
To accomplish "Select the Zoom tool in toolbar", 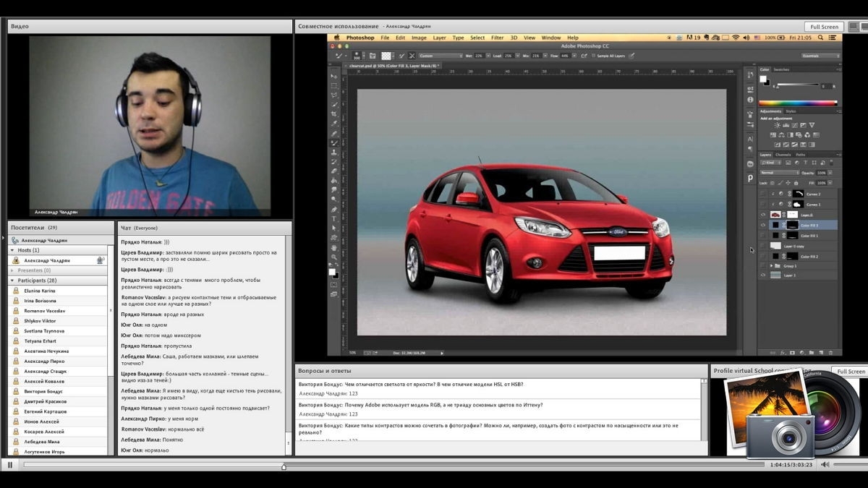I will click(x=336, y=257).
